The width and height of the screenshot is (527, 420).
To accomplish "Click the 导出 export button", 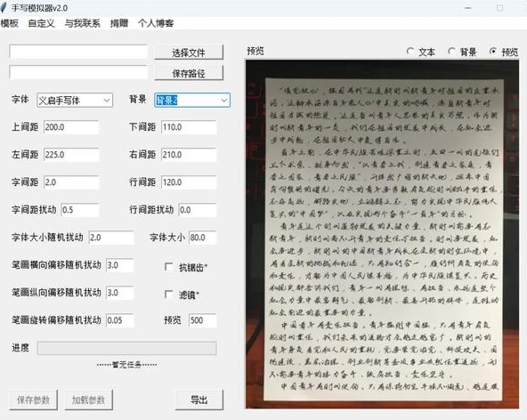I will click(199, 400).
